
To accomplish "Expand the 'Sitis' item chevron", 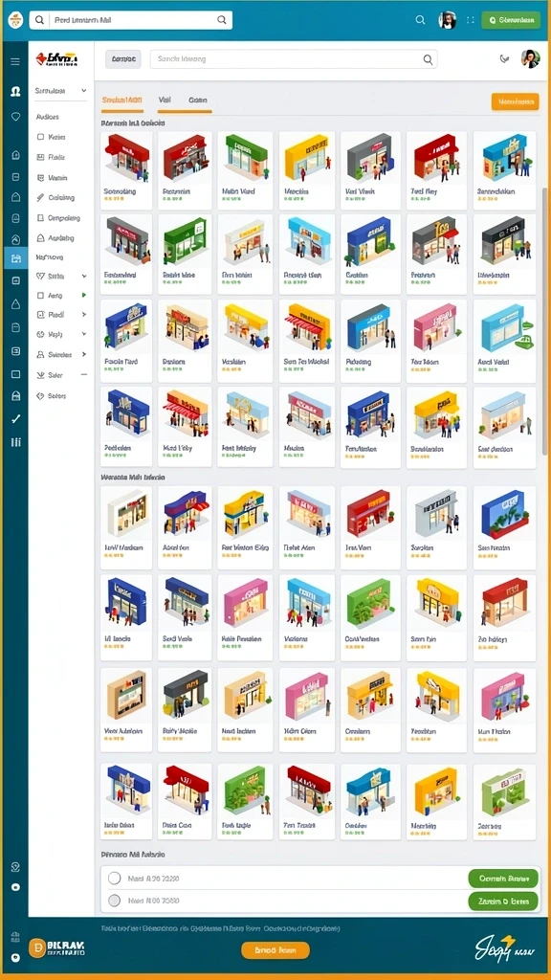I will coord(84,276).
